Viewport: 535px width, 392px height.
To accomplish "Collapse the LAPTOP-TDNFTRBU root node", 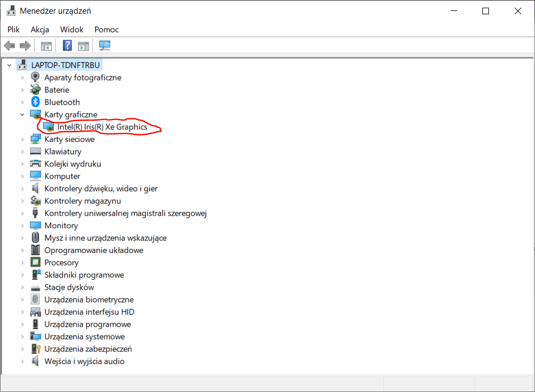I will (x=9, y=65).
